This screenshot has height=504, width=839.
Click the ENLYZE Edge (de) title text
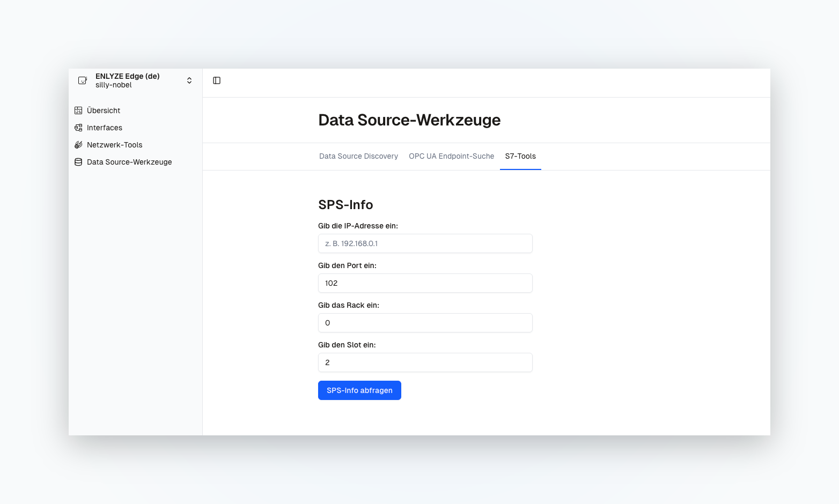click(x=128, y=76)
